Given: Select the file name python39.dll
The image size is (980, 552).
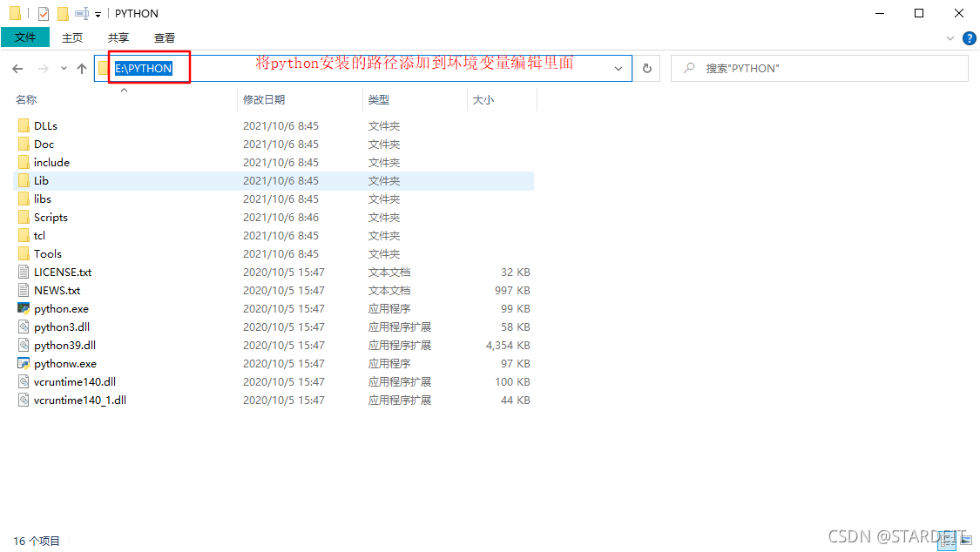Looking at the screenshot, I should pyautogui.click(x=64, y=346).
